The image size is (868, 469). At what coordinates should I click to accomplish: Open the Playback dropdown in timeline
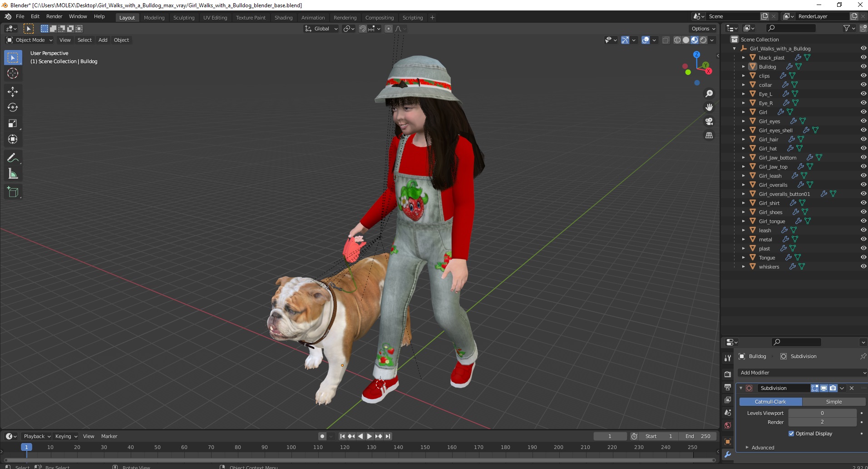tap(37, 436)
